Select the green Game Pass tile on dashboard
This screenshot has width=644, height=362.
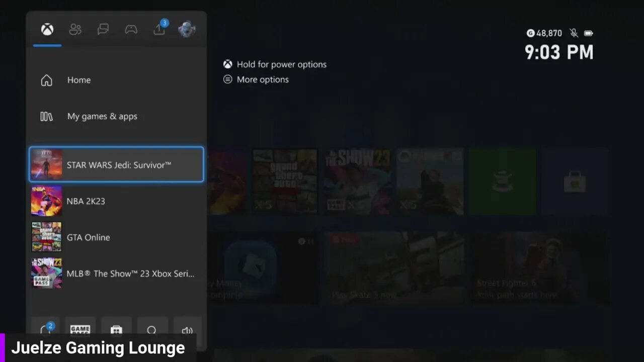pyautogui.click(x=502, y=182)
